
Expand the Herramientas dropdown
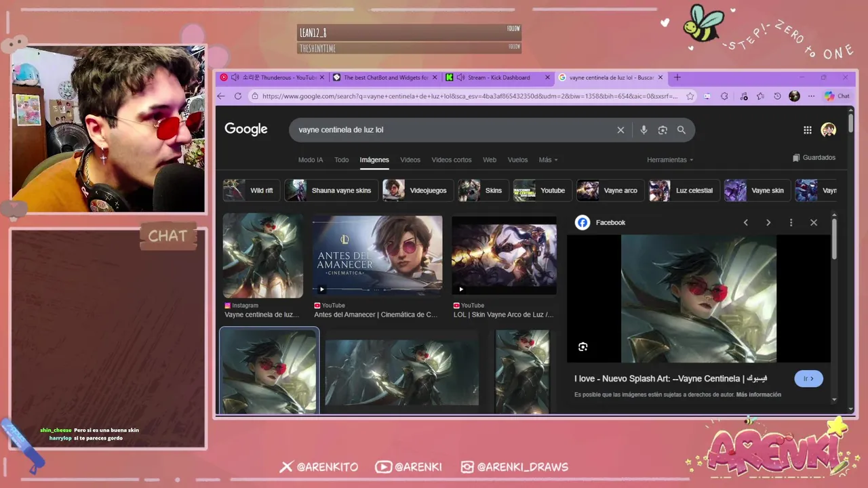pos(670,160)
